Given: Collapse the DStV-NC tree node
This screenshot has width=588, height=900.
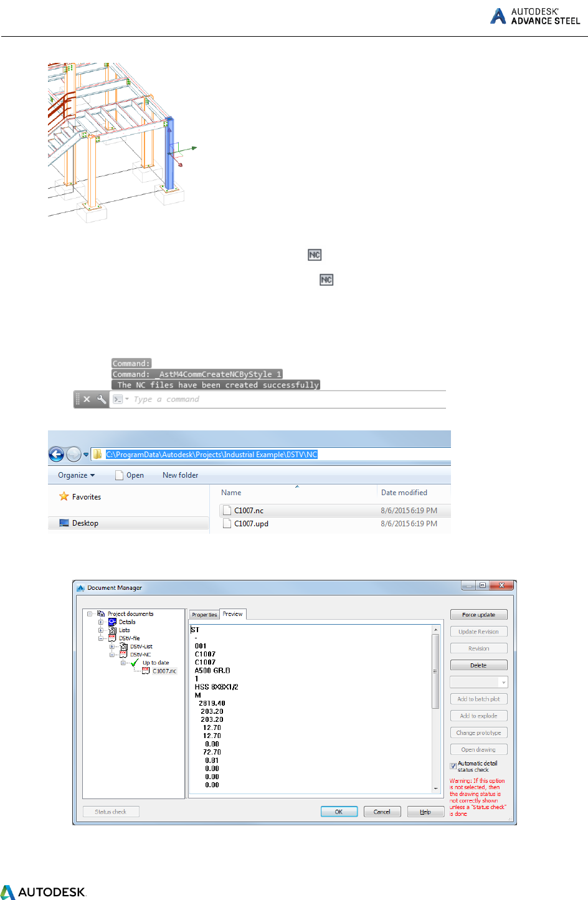Looking at the screenshot, I should coord(112,655).
